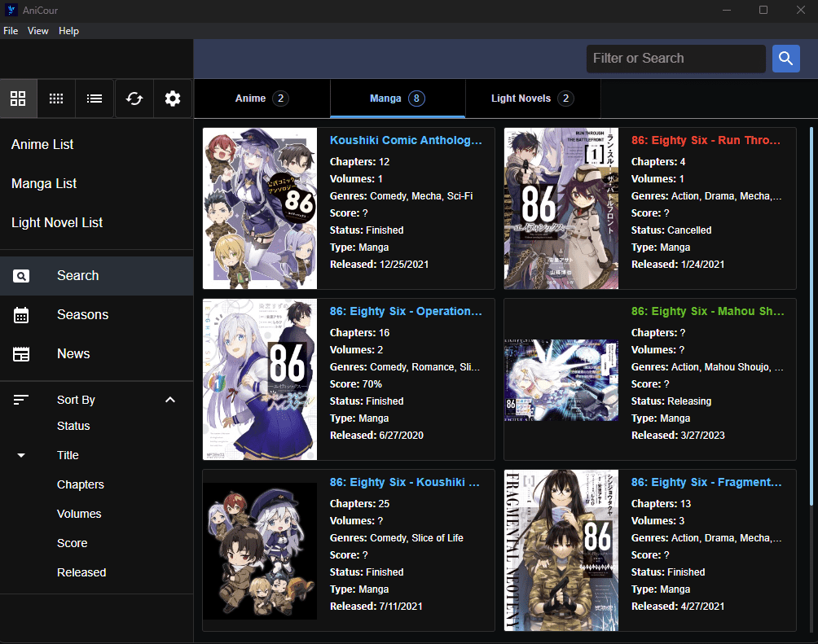This screenshot has width=818, height=644.
Task: Open the File menu
Action: [x=11, y=31]
